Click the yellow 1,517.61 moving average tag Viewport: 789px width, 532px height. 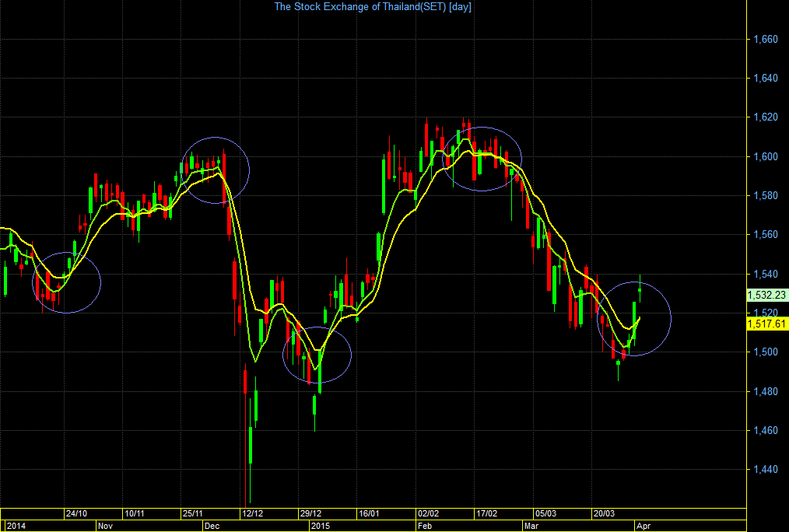point(767,324)
